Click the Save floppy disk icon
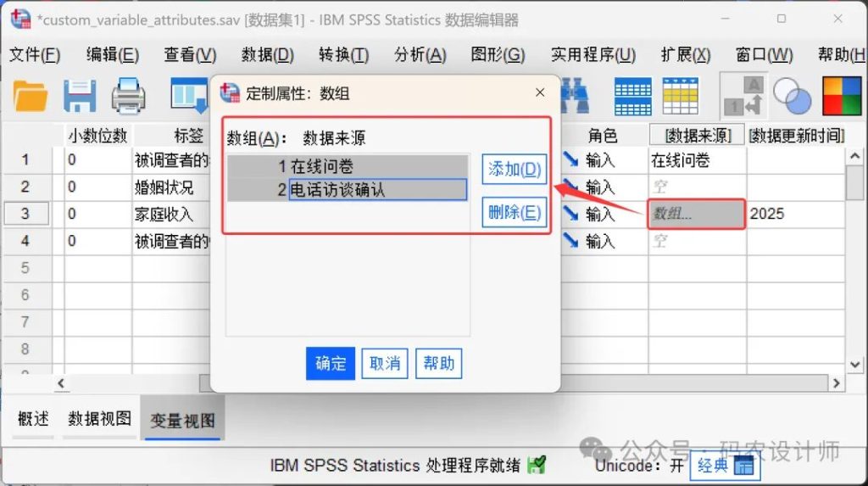 [80, 96]
